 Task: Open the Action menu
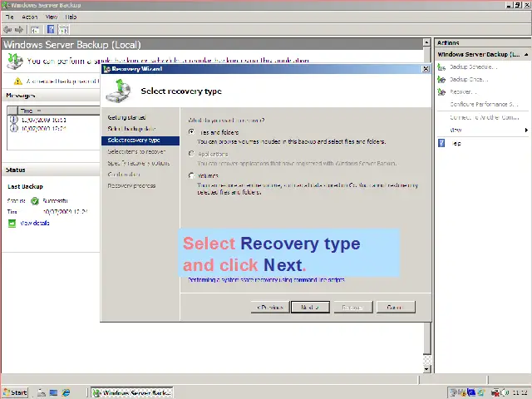pyautogui.click(x=30, y=17)
